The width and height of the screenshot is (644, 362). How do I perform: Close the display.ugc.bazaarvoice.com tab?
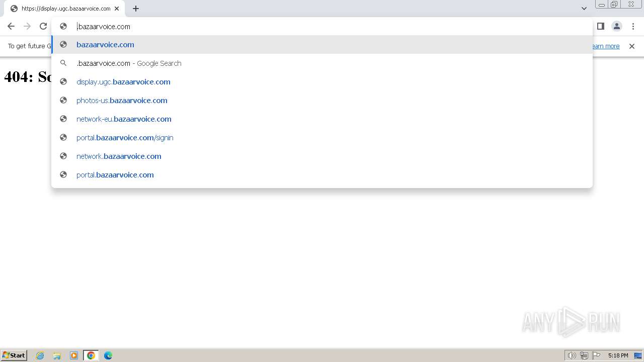pyautogui.click(x=117, y=9)
